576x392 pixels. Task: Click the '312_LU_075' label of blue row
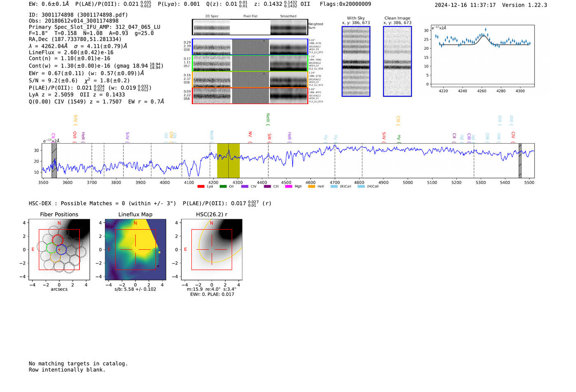pos(316,53)
